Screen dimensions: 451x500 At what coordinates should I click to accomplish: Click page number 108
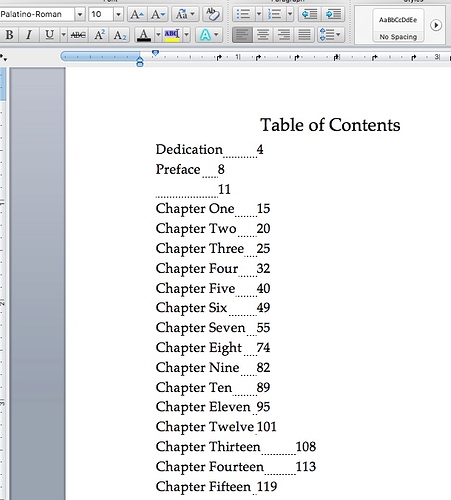[306, 447]
